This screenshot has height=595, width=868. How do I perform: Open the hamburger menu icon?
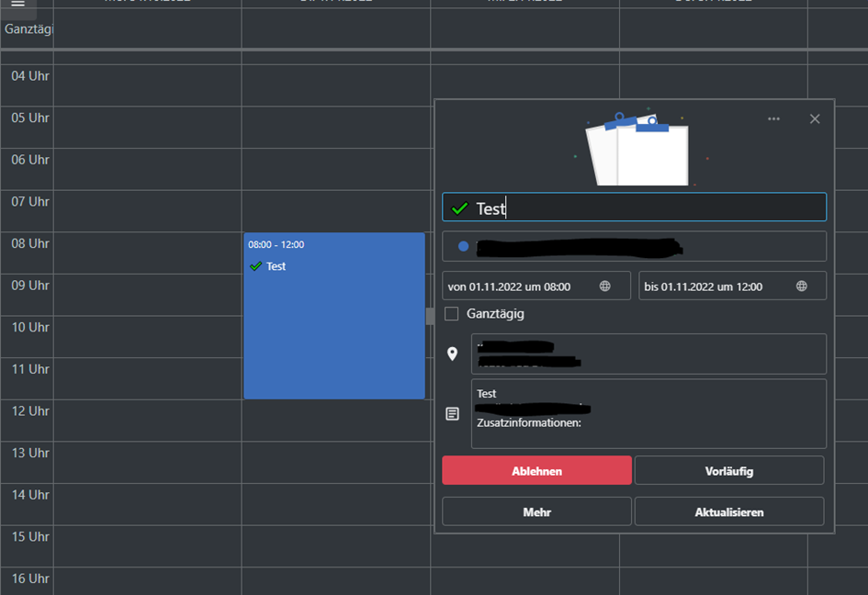tap(17, 4)
